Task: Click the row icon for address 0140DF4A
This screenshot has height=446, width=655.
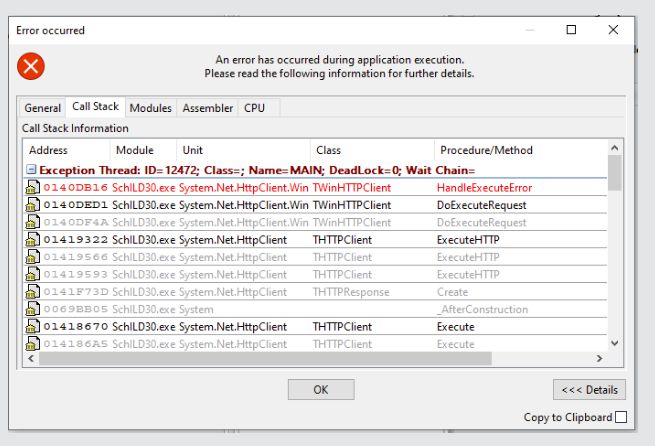Action: point(33,222)
